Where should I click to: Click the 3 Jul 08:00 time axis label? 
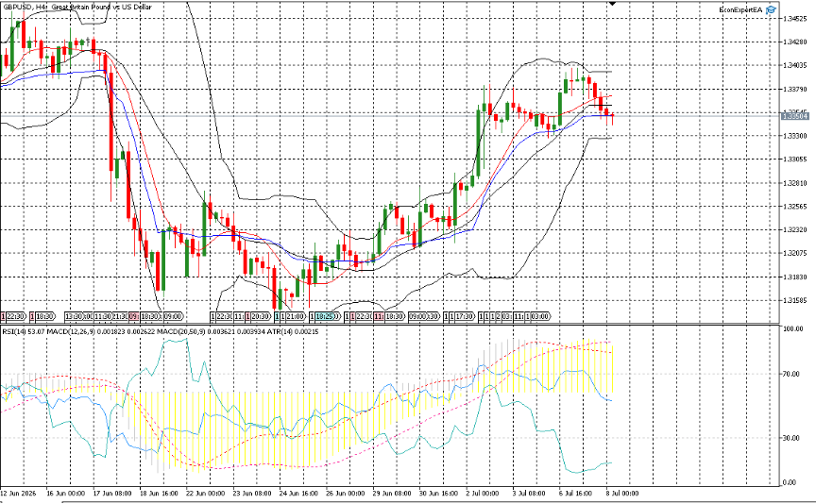pyautogui.click(x=529, y=493)
